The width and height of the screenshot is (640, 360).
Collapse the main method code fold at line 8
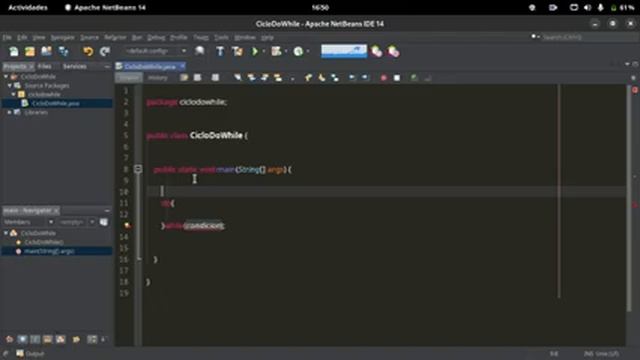(x=138, y=169)
